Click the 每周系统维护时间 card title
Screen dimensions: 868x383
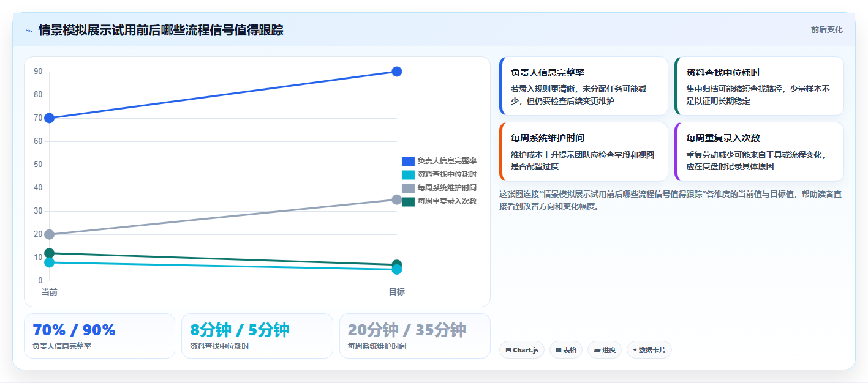pos(548,138)
